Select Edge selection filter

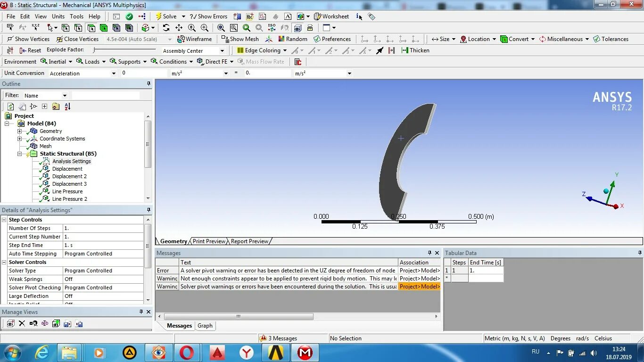[78, 28]
